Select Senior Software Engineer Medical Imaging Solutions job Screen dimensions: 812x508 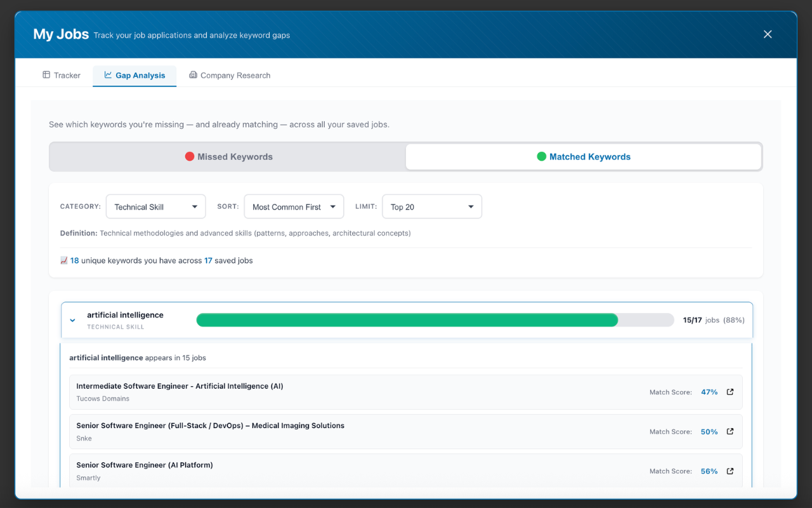coord(406,431)
